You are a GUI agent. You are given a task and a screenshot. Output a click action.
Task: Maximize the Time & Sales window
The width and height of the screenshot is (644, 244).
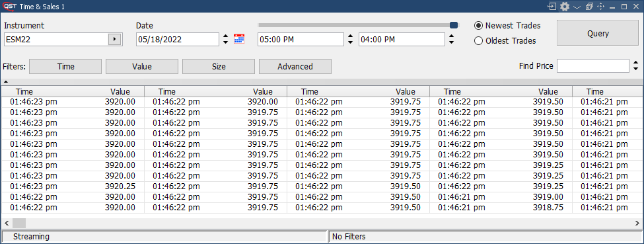coord(624,7)
